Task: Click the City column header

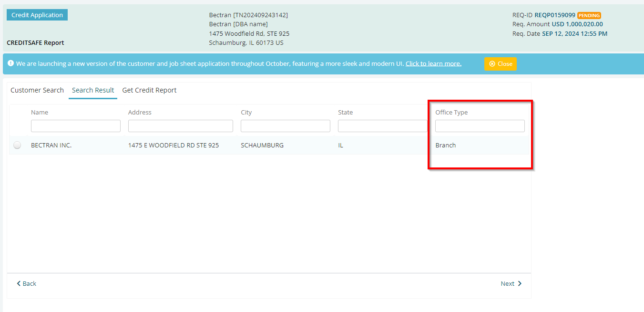Action: [x=246, y=113]
